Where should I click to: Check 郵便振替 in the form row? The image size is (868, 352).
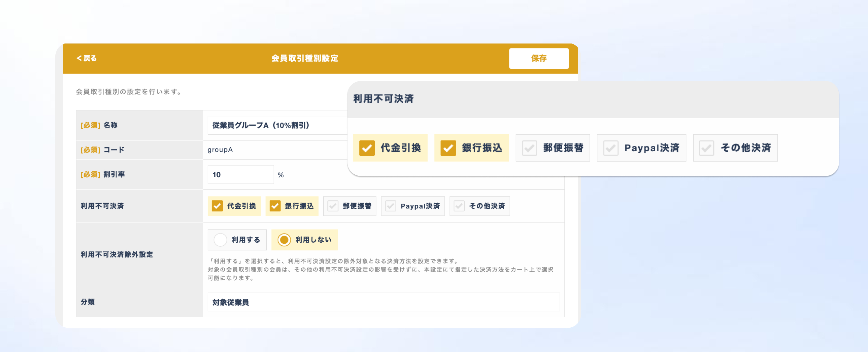333,206
